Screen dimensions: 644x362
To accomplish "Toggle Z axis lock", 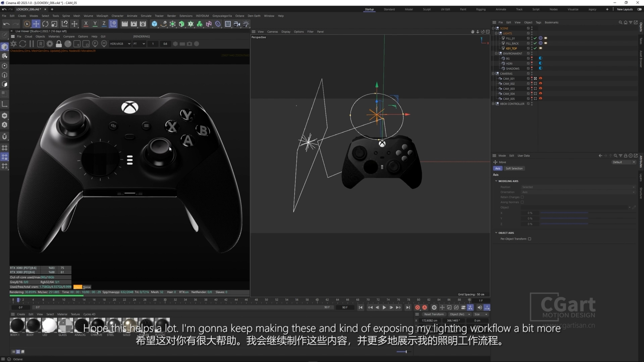I will pyautogui.click(x=104, y=24).
